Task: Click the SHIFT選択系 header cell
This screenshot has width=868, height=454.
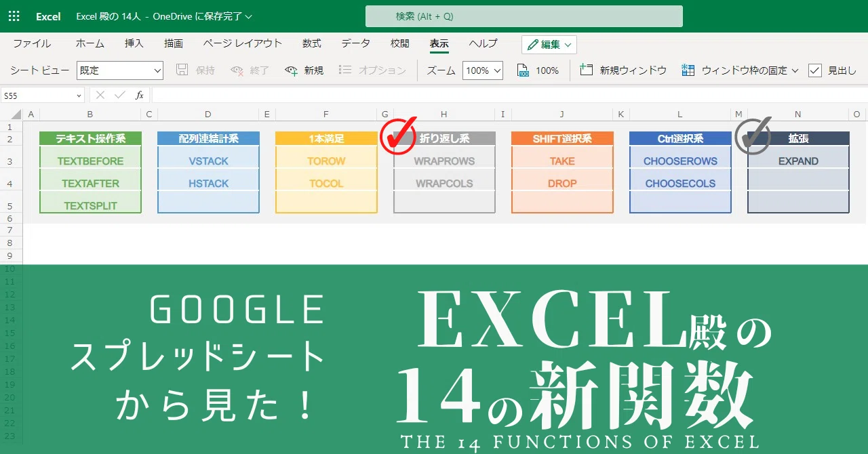Action: click(562, 139)
